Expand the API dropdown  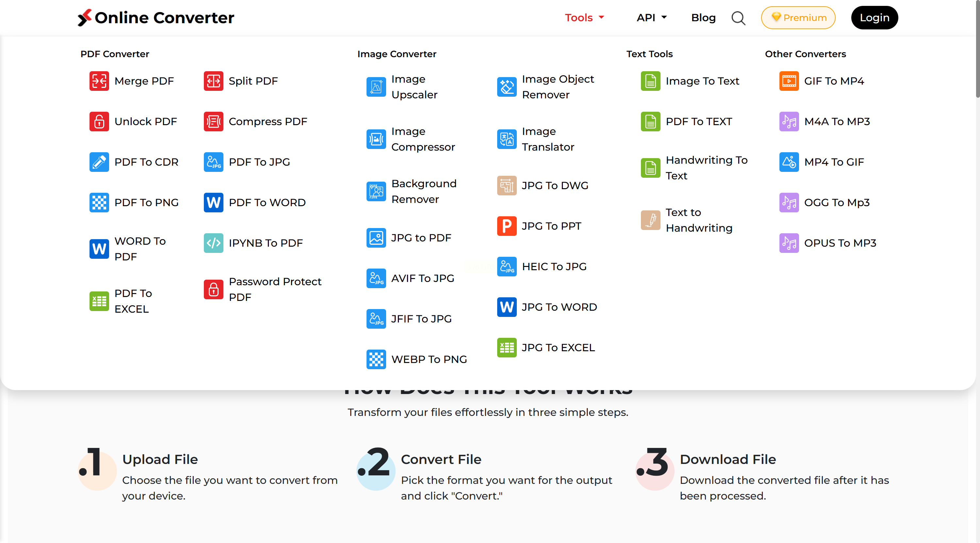coord(651,18)
